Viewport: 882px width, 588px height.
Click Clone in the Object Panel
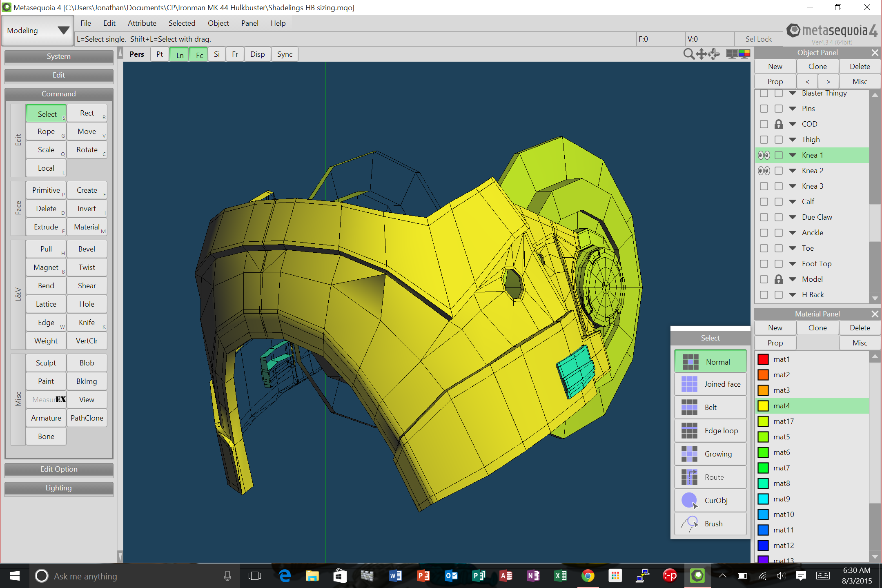tap(817, 67)
